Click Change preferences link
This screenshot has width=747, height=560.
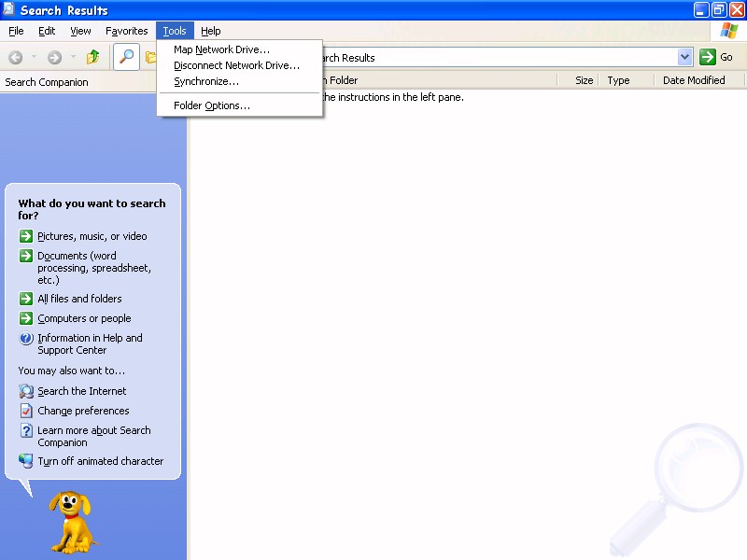point(83,411)
